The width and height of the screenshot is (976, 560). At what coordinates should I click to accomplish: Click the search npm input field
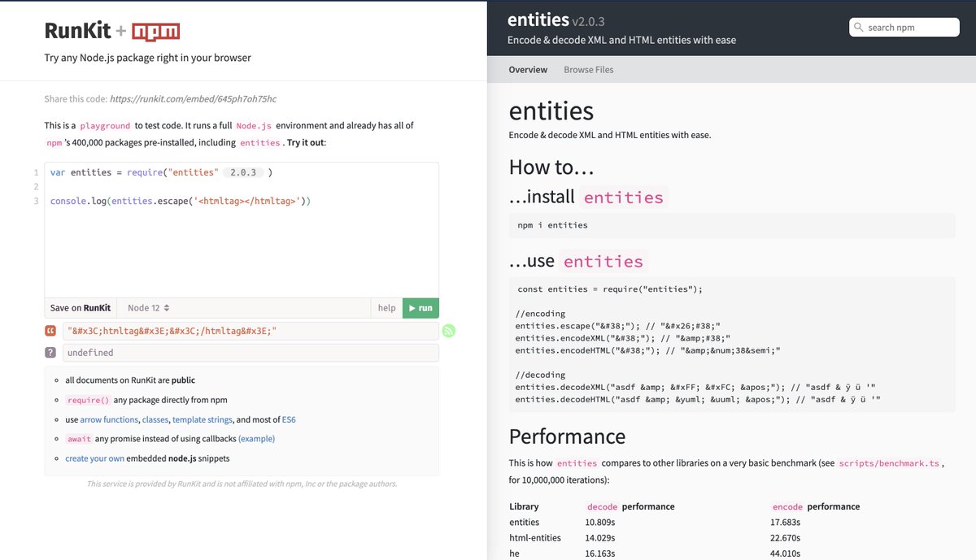click(904, 28)
